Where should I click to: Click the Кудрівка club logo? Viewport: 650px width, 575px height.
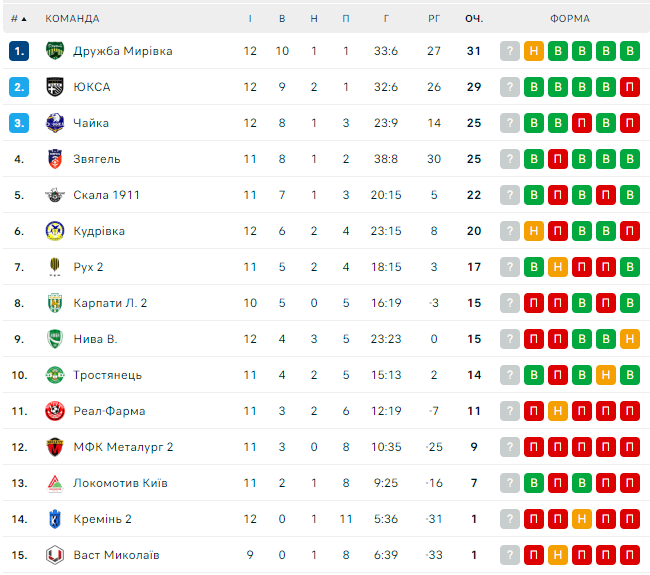55,231
